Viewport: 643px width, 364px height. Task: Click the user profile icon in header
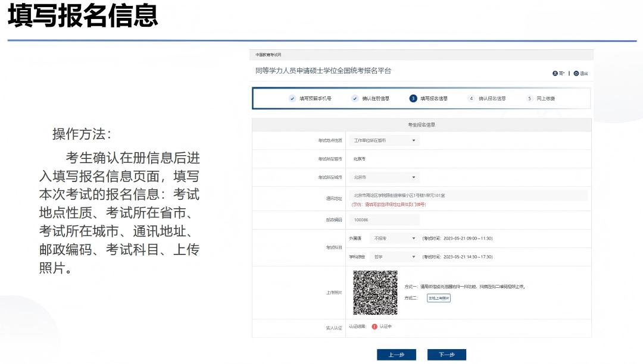point(555,73)
